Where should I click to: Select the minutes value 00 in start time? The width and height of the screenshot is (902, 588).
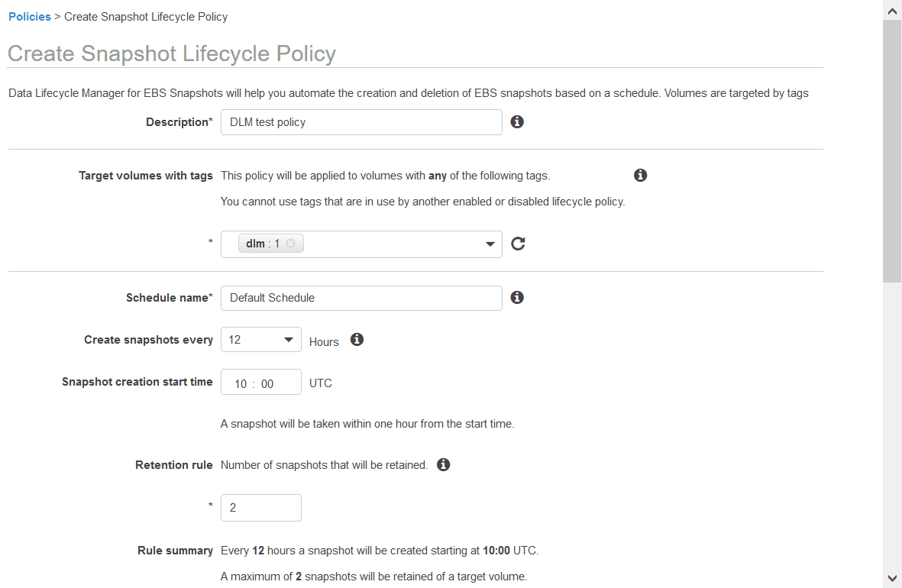(x=267, y=384)
